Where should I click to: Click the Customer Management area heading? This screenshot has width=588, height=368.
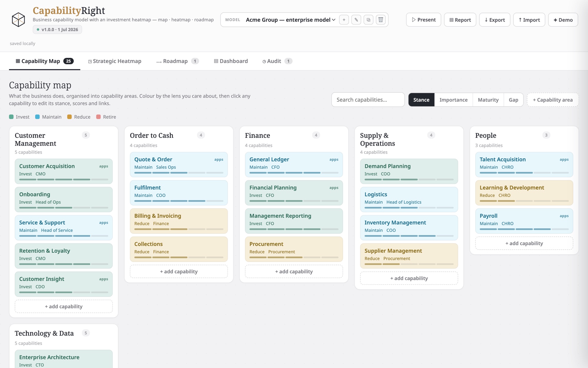click(x=35, y=139)
